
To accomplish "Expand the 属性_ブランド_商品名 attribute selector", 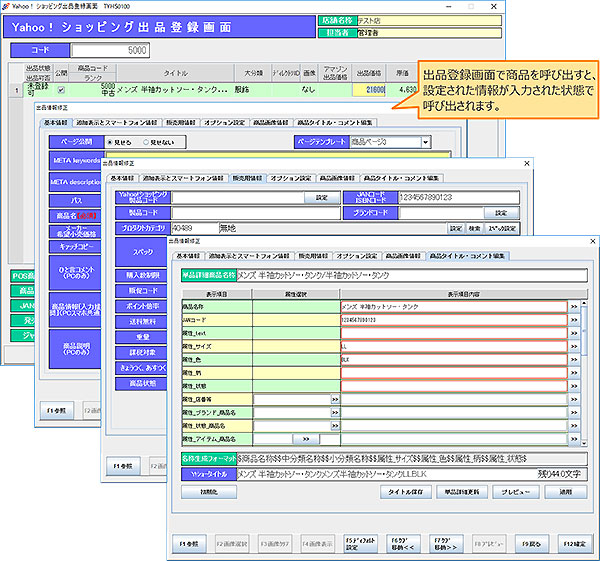I will tap(335, 411).
